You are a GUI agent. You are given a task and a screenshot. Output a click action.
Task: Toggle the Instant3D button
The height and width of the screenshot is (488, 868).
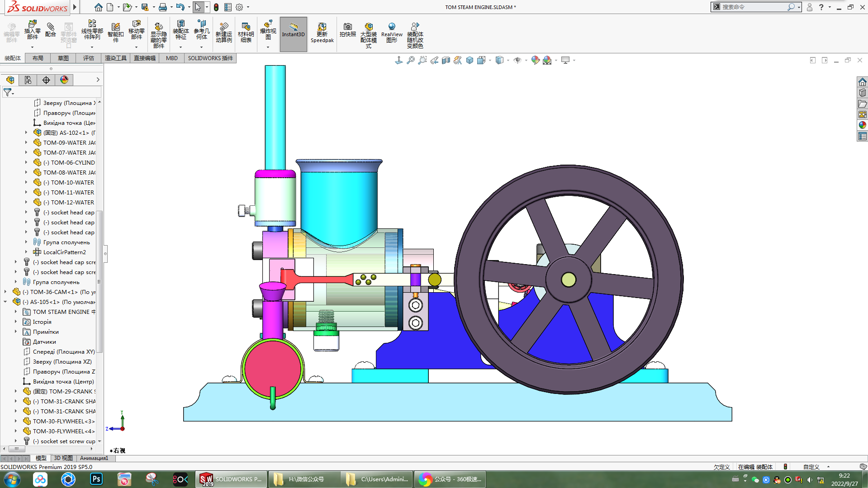click(294, 34)
